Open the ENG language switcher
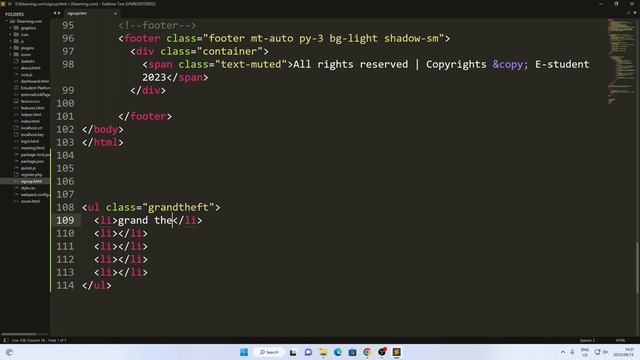This screenshot has width=640, height=360. pos(585,352)
